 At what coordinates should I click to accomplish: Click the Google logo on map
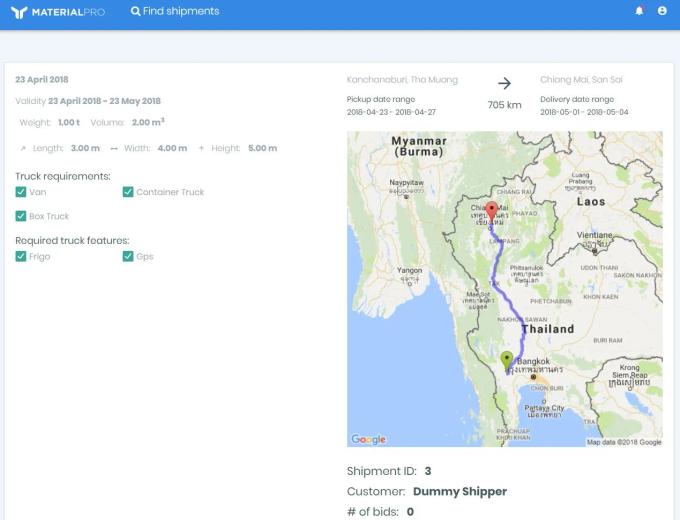(x=368, y=439)
